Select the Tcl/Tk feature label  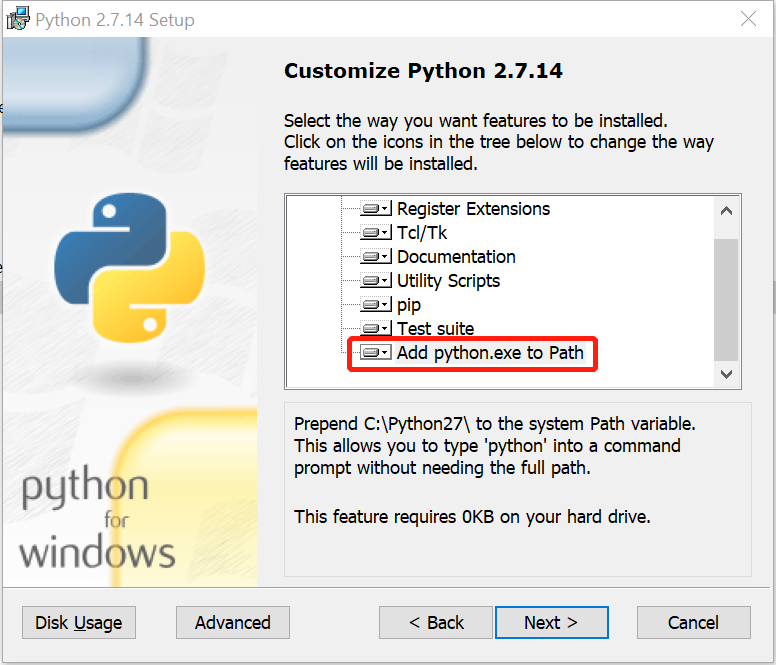pyautogui.click(x=422, y=233)
